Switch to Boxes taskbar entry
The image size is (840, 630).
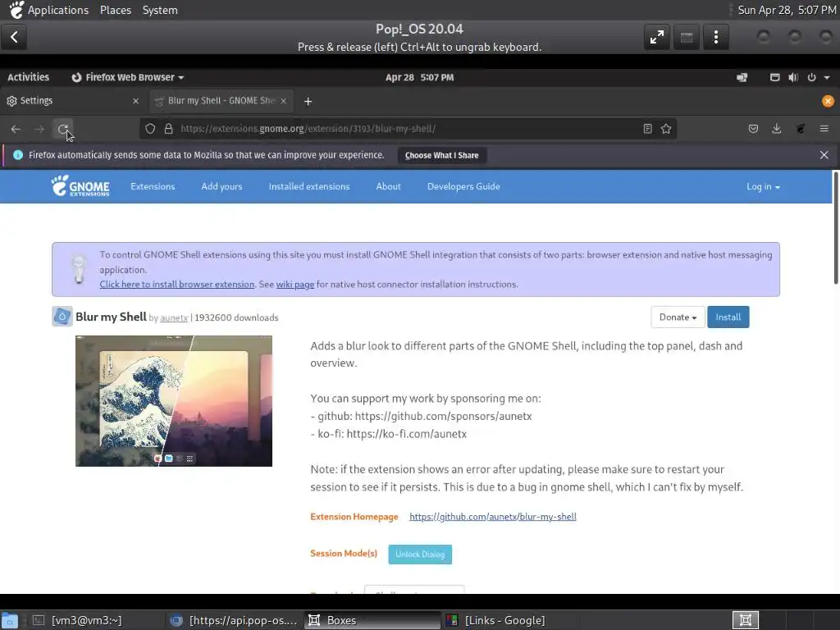tap(372, 620)
